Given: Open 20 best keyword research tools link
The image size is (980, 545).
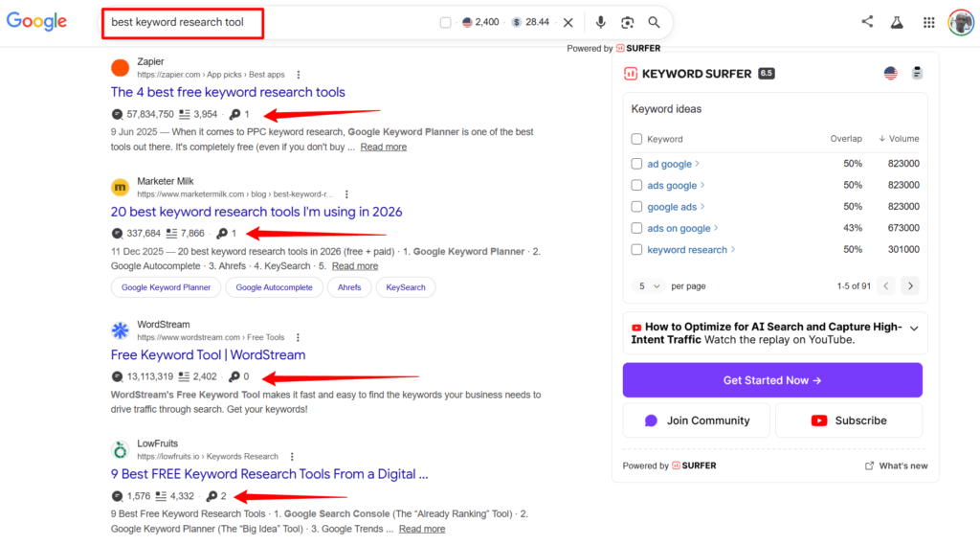Looking at the screenshot, I should (256, 212).
